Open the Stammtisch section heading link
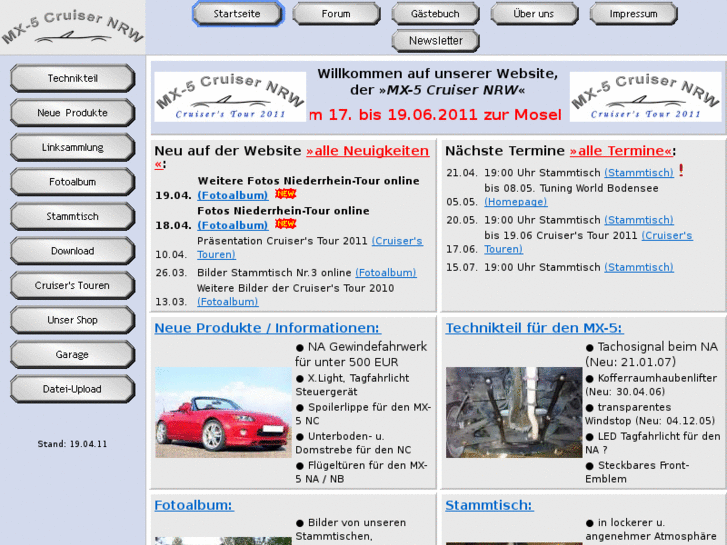Screen dimensions: 727x545 coord(490,505)
